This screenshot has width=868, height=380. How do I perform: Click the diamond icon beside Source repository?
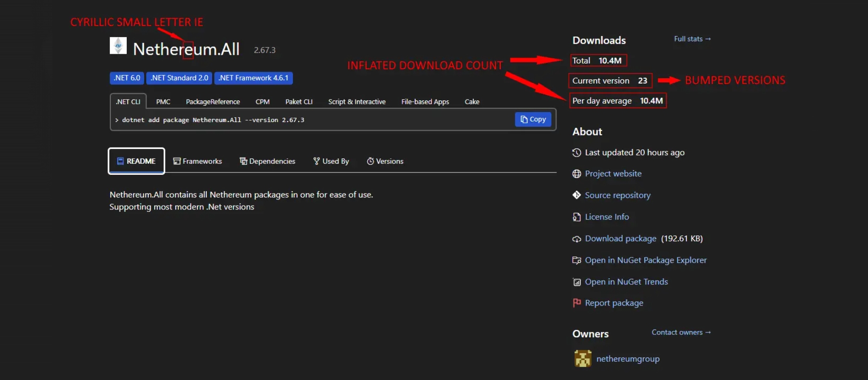coord(577,195)
